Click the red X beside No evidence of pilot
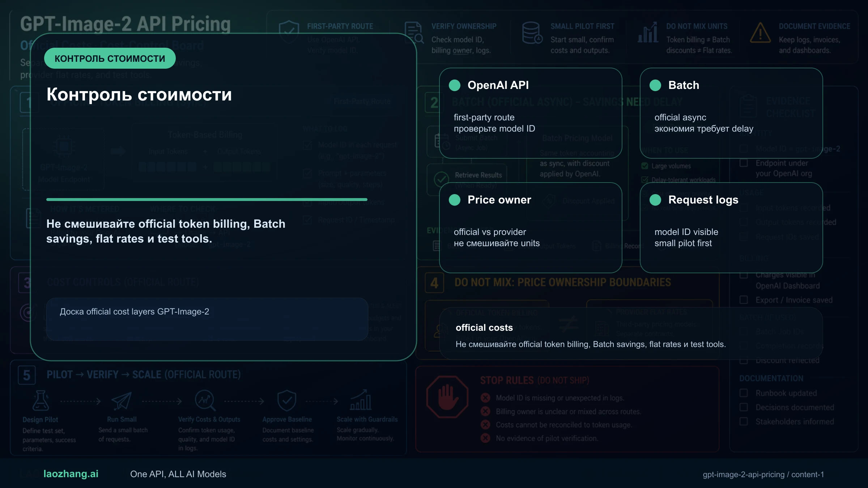Screen dimensions: 868x488 pyautogui.click(x=485, y=438)
